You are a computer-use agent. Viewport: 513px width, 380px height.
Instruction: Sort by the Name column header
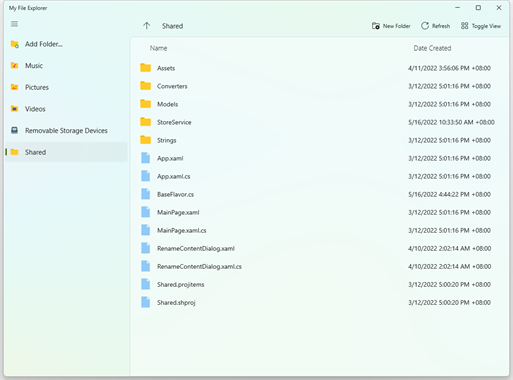coord(158,48)
